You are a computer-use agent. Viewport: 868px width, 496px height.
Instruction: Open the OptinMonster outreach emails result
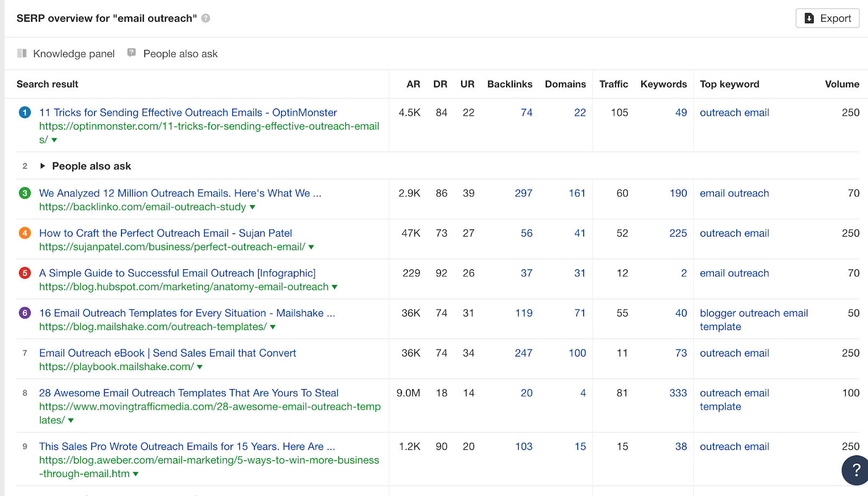point(188,112)
